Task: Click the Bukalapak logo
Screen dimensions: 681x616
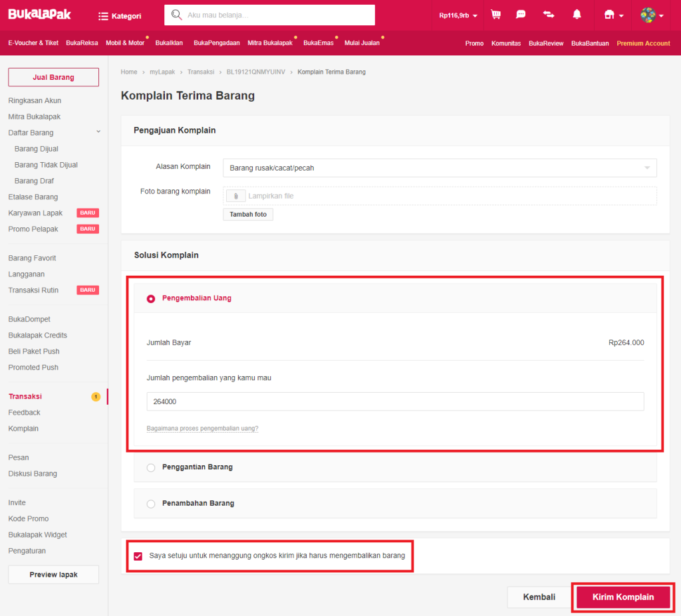Action: tap(39, 15)
